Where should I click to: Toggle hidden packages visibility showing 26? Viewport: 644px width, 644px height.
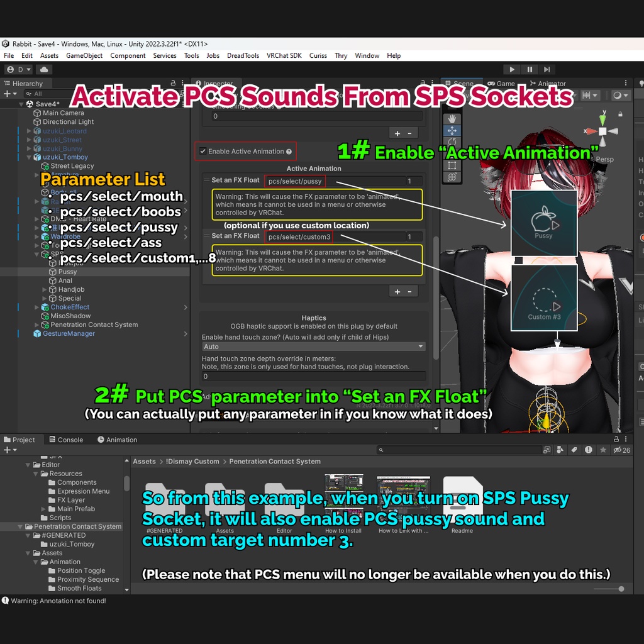(x=622, y=450)
